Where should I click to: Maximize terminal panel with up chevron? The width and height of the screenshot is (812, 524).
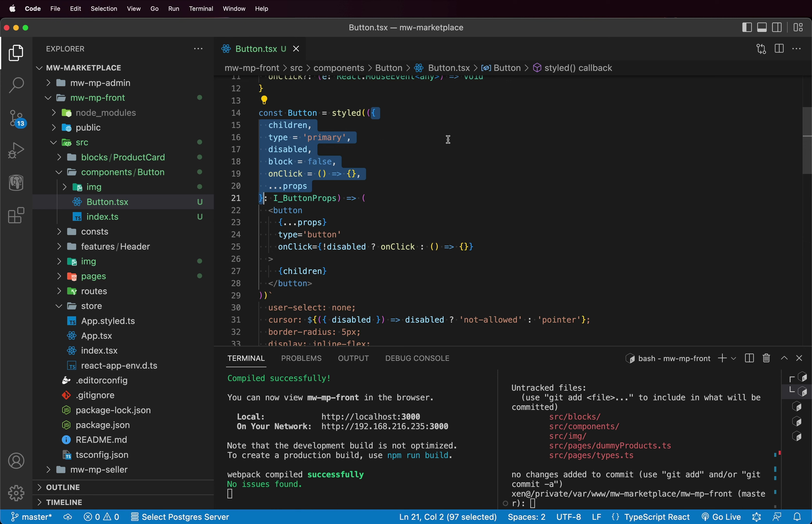784,358
